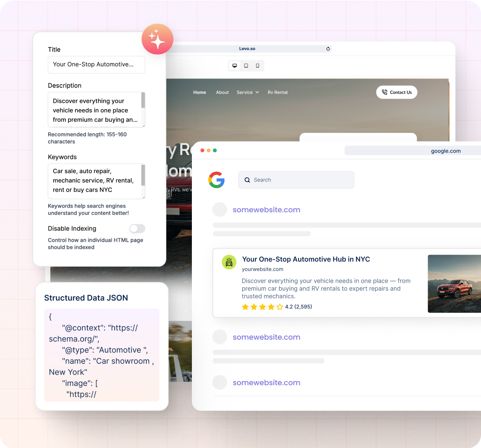Switch to mobile preview icon
Viewport: 481px width, 448px height.
pyautogui.click(x=258, y=66)
